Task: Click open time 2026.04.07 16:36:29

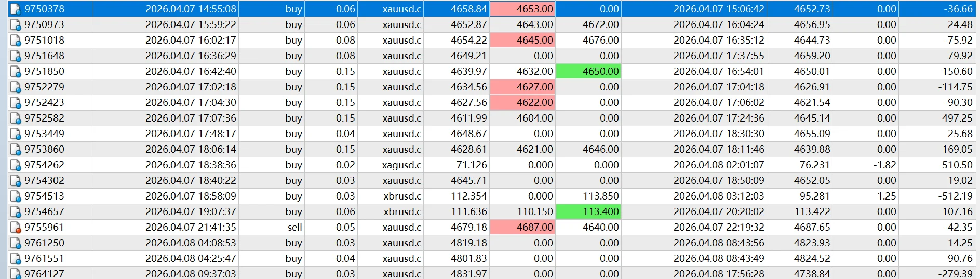Action: click(191, 56)
